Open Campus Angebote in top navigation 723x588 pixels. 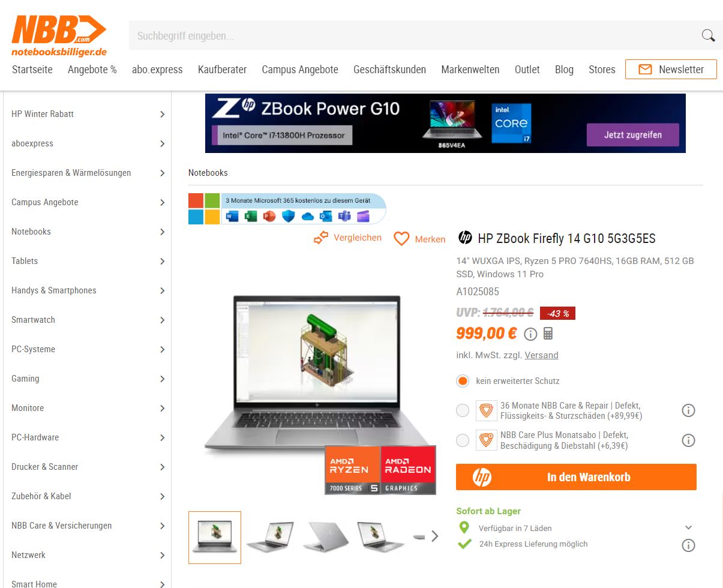pos(300,70)
